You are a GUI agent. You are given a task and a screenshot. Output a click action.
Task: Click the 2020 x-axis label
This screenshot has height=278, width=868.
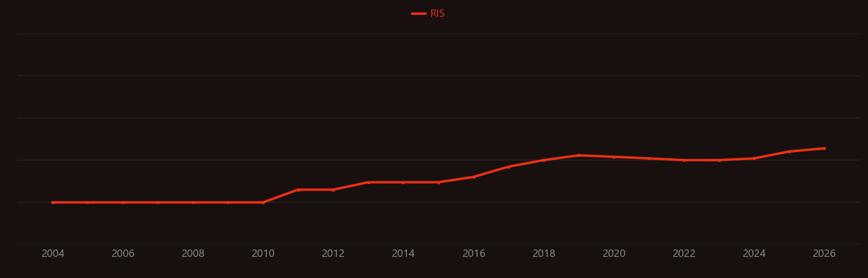[x=614, y=254]
